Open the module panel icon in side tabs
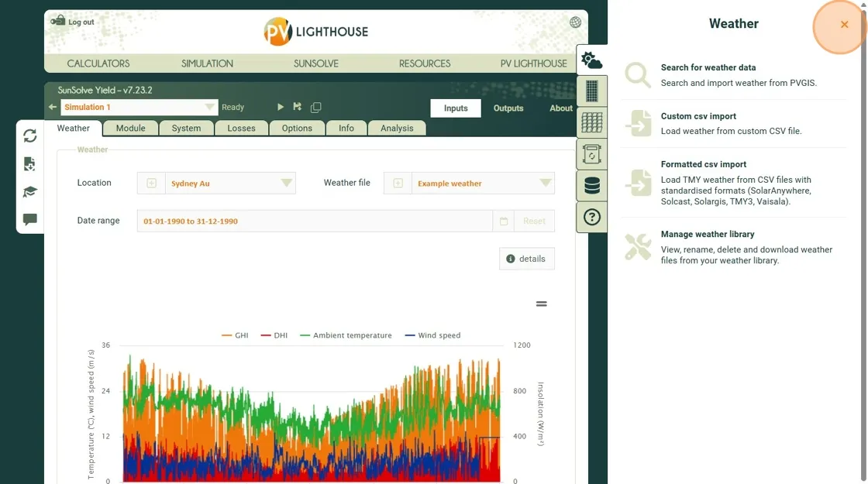 (x=592, y=92)
